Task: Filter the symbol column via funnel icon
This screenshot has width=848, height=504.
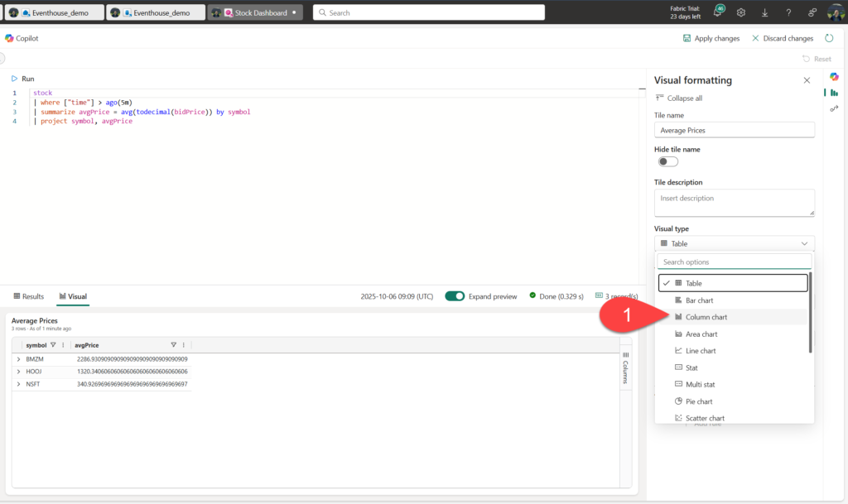Action: click(53, 345)
